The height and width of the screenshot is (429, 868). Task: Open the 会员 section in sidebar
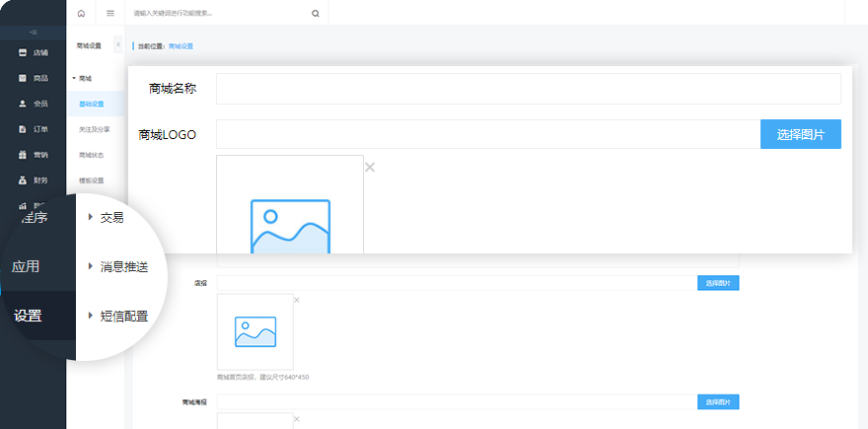[34, 104]
